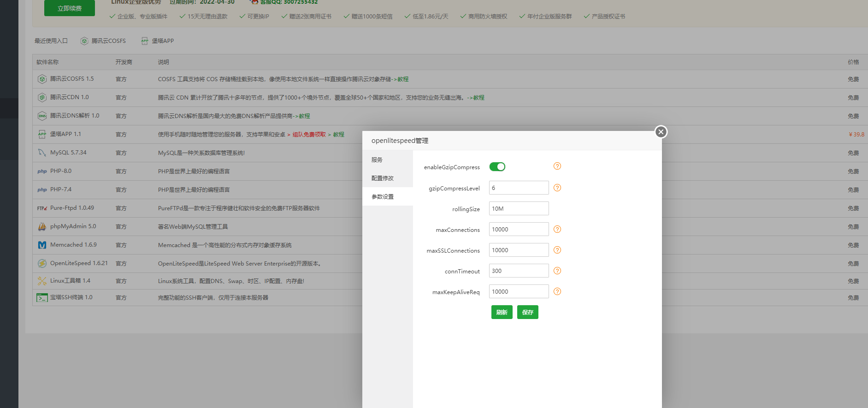Click the 开发商 column header
Image resolution: width=868 pixels, height=408 pixels.
coord(124,62)
